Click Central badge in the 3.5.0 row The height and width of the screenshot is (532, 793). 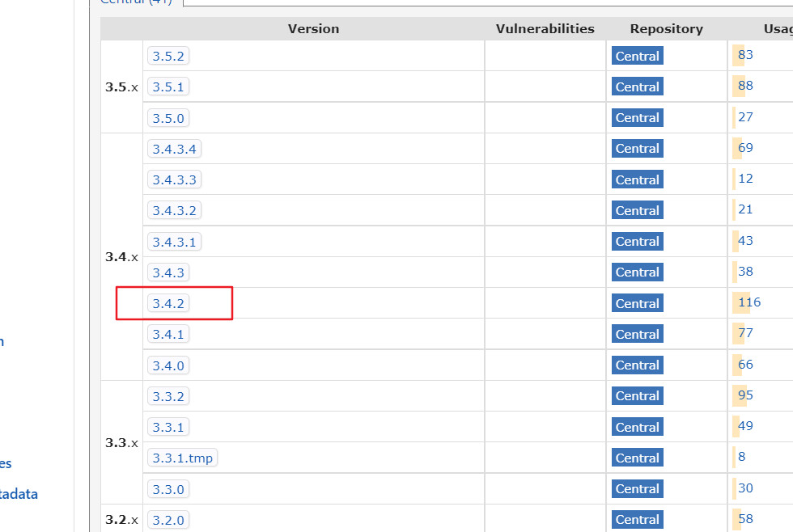[x=638, y=118]
